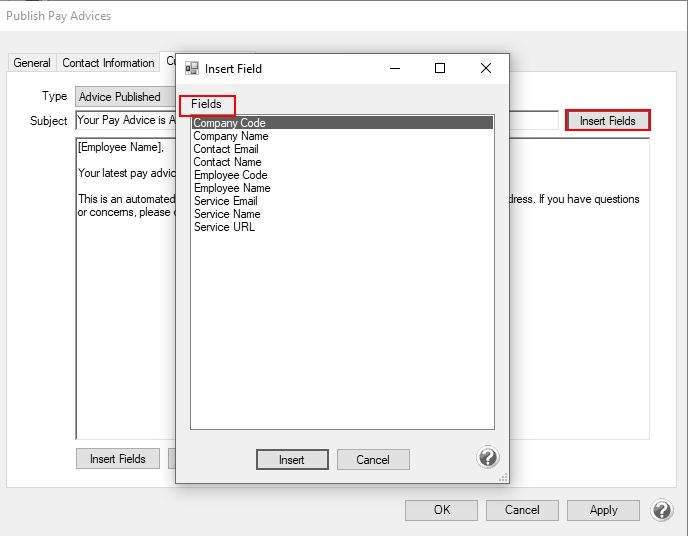The width and height of the screenshot is (688, 536).
Task: Click the help icon beside Apply button
Action: 661,510
